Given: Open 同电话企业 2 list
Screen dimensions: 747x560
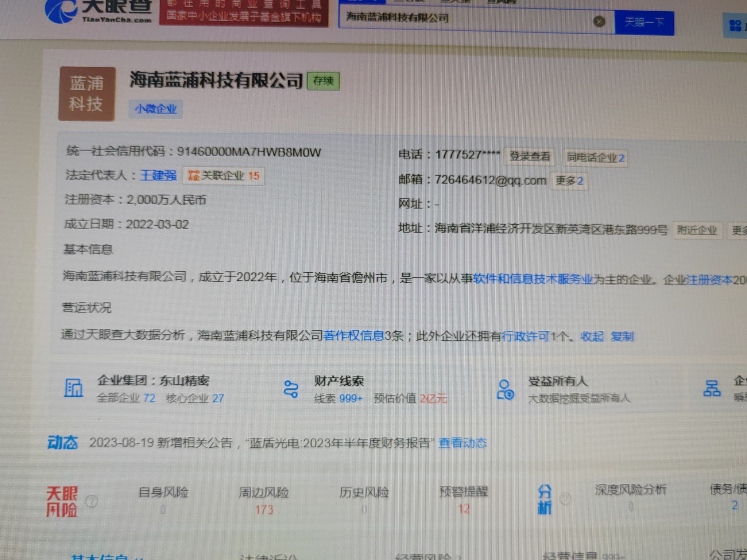Looking at the screenshot, I should tap(595, 157).
